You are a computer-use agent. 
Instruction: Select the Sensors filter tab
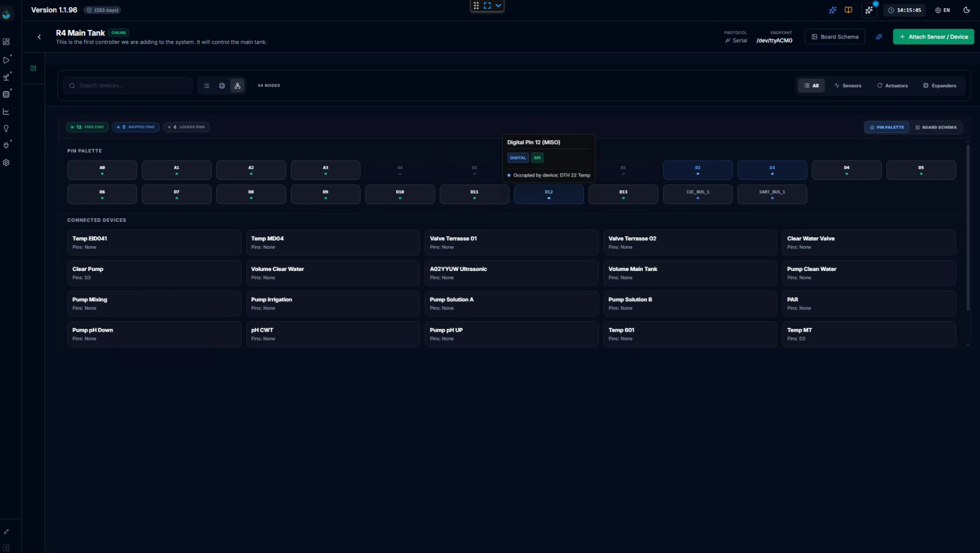(x=848, y=86)
